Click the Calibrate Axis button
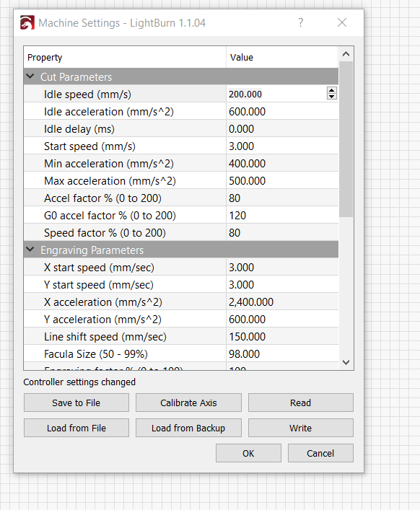The image size is (420, 510). click(188, 403)
